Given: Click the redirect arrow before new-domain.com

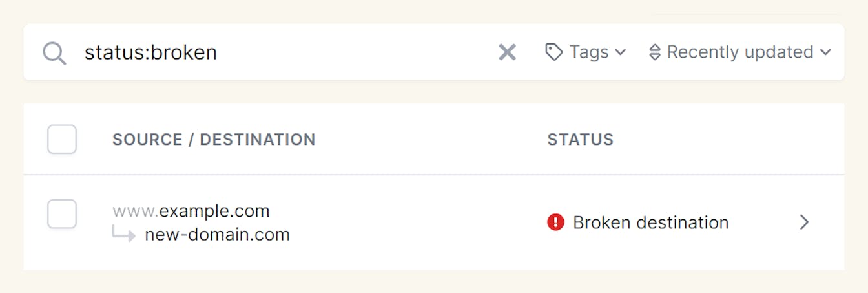Looking at the screenshot, I should click(124, 234).
